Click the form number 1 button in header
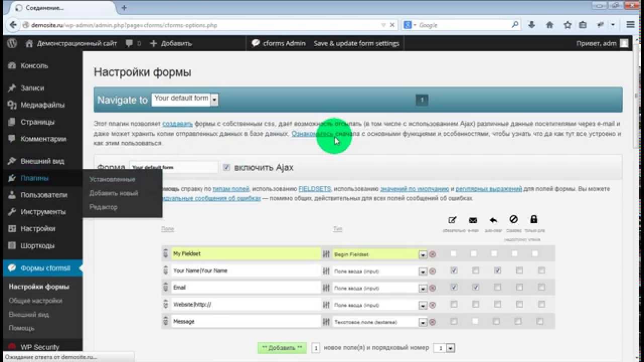The height and width of the screenshot is (362, 644). point(422,100)
